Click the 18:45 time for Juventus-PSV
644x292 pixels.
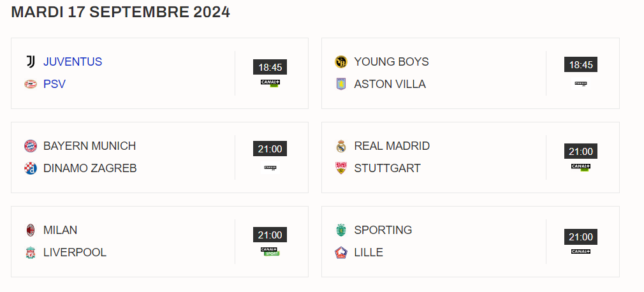tap(270, 68)
